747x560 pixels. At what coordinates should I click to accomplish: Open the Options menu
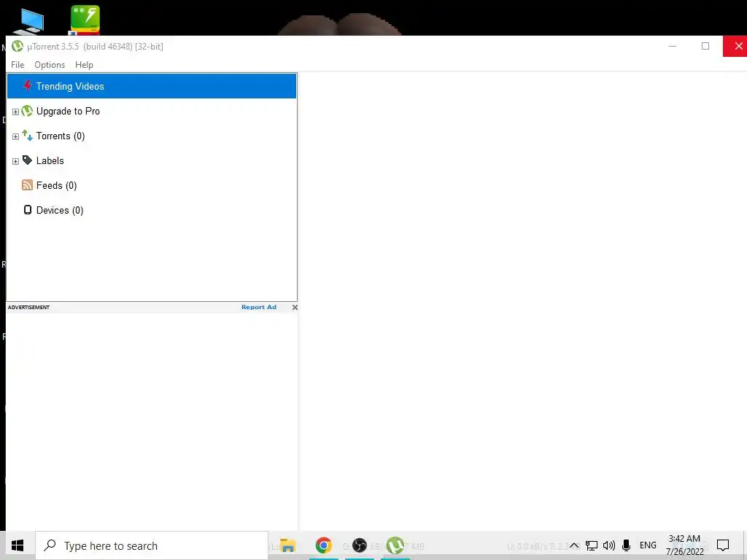point(50,65)
